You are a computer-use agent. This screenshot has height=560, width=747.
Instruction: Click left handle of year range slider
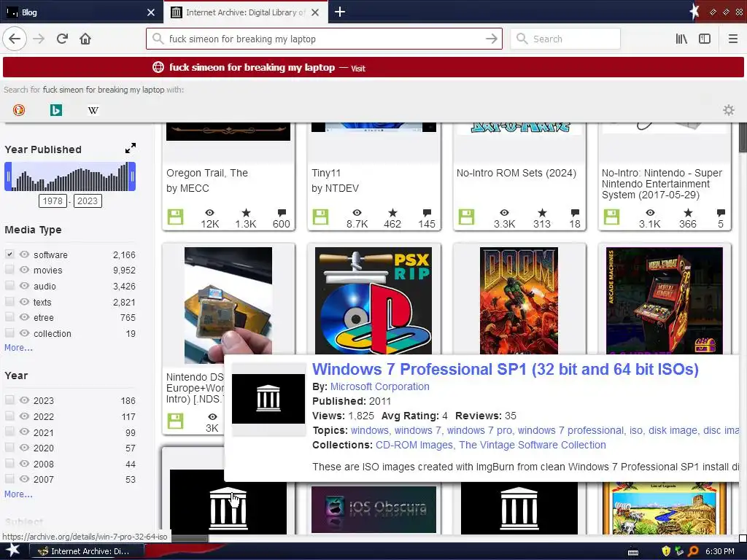[x=7, y=176]
